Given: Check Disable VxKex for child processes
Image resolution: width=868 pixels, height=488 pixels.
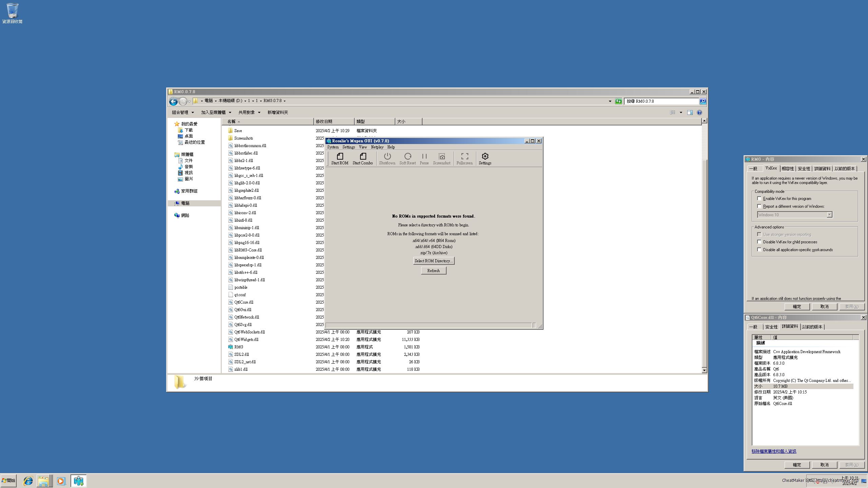Looking at the screenshot, I should point(759,242).
